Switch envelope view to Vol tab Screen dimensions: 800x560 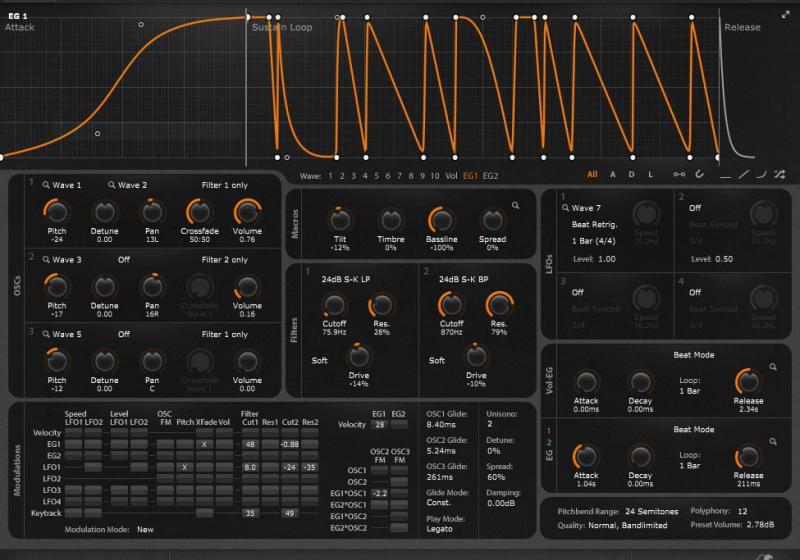452,175
